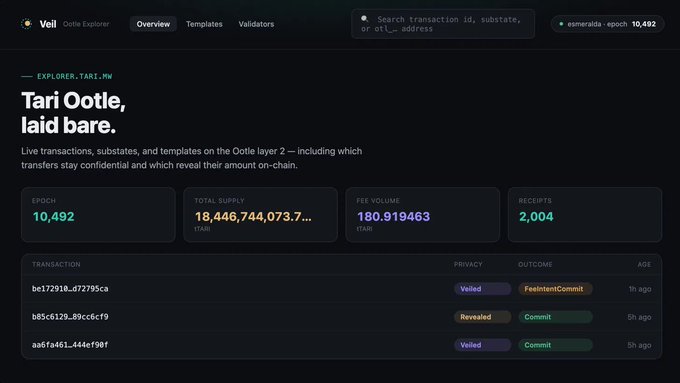The width and height of the screenshot is (680, 383).
Task: Click the Veil sun logo icon
Action: (26, 24)
